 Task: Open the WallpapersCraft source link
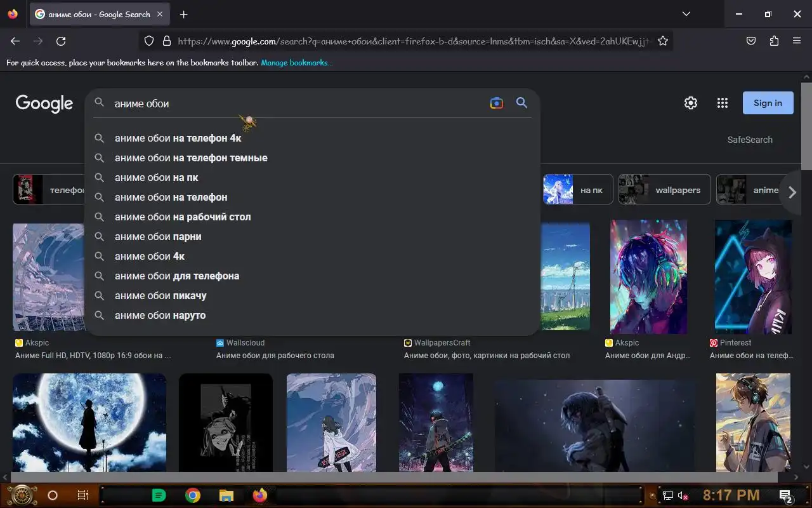(437, 342)
